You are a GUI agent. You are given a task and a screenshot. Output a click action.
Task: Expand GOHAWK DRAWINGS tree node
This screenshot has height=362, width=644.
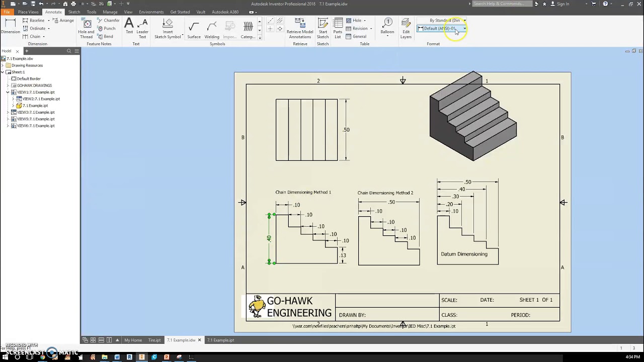pyautogui.click(x=8, y=85)
